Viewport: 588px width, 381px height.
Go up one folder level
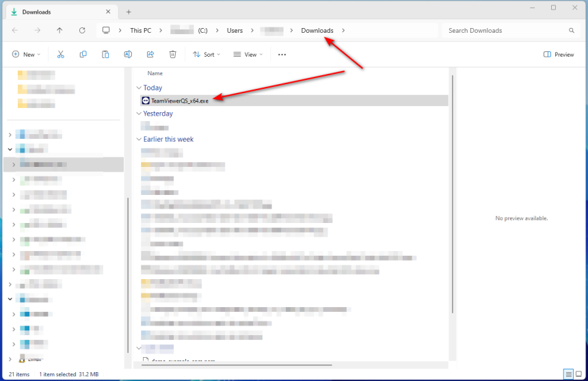click(x=59, y=31)
